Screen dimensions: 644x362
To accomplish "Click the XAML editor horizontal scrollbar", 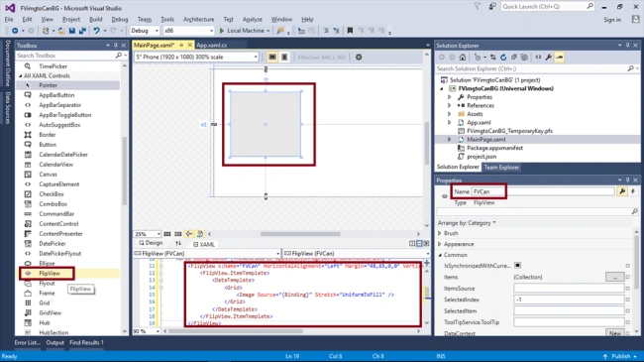I will coord(236,331).
